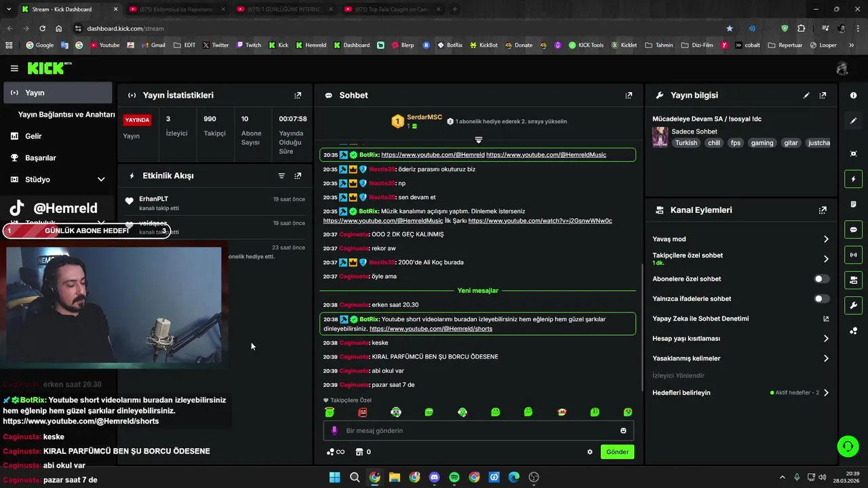The width and height of the screenshot is (868, 488).
Task: Toggle the lightning activity panel icon
Action: click(853, 179)
